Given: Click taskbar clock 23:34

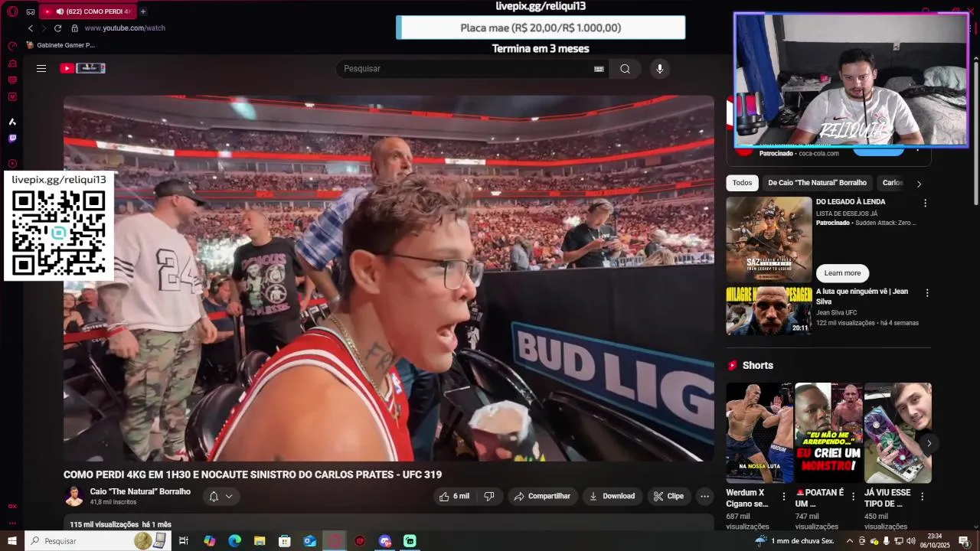Looking at the screenshot, I should 935,541.
